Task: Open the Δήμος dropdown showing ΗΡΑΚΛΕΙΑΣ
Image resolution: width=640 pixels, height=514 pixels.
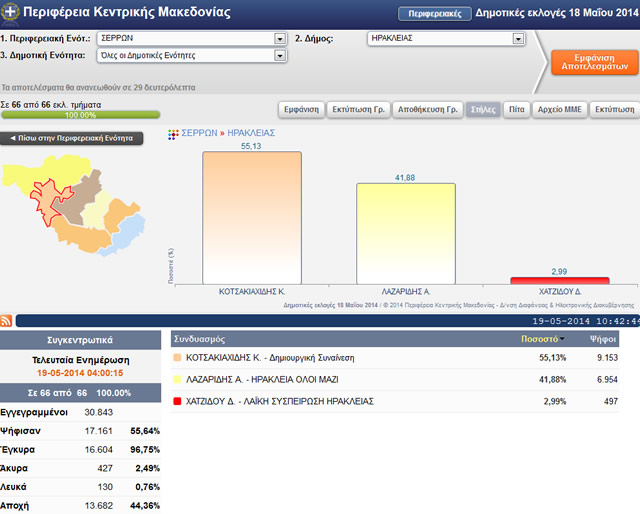Action: [518, 39]
